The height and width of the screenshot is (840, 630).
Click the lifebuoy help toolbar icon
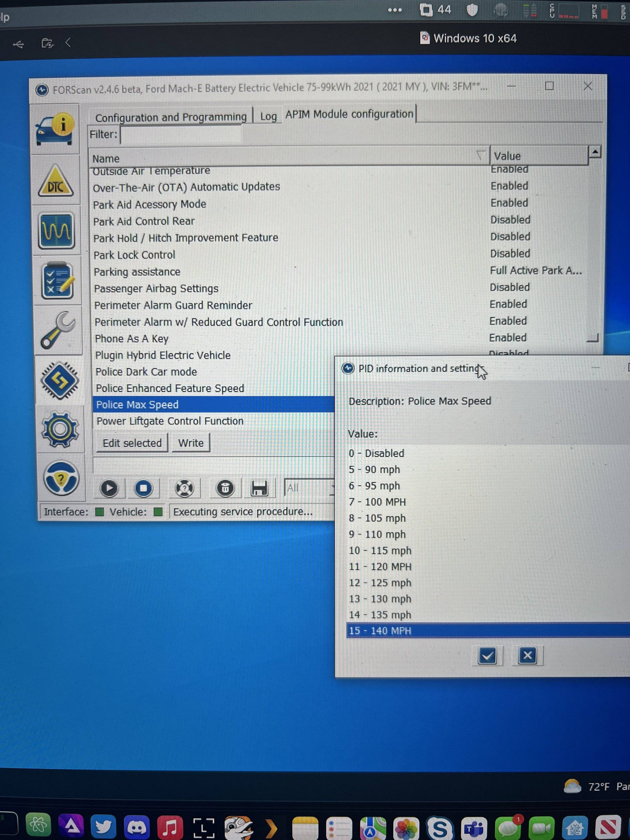[x=185, y=488]
